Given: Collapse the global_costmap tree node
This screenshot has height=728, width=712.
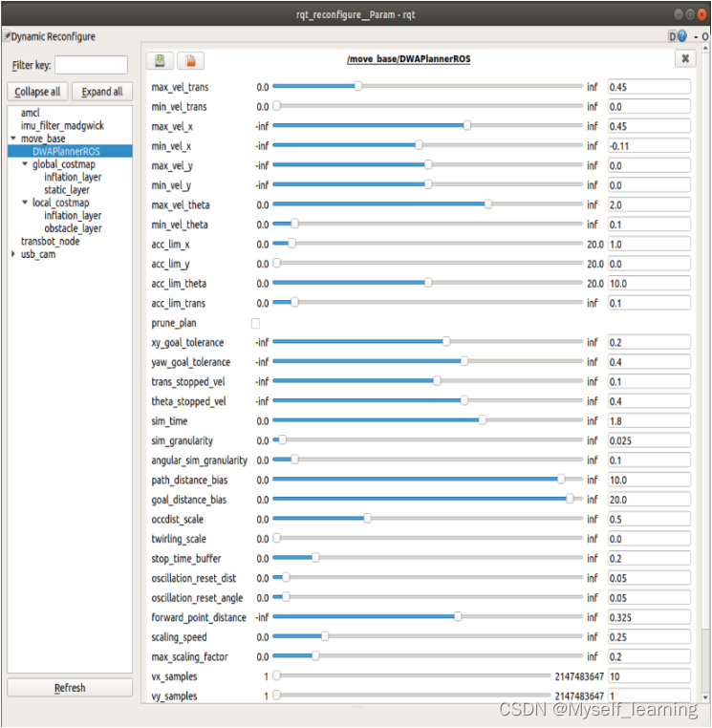Looking at the screenshot, I should pyautogui.click(x=25, y=164).
